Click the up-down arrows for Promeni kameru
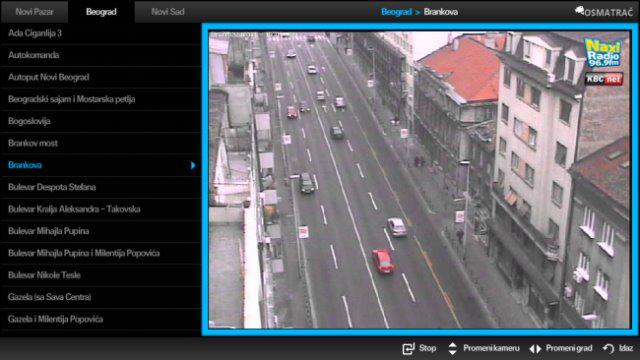The height and width of the screenshot is (360, 640). [452, 348]
